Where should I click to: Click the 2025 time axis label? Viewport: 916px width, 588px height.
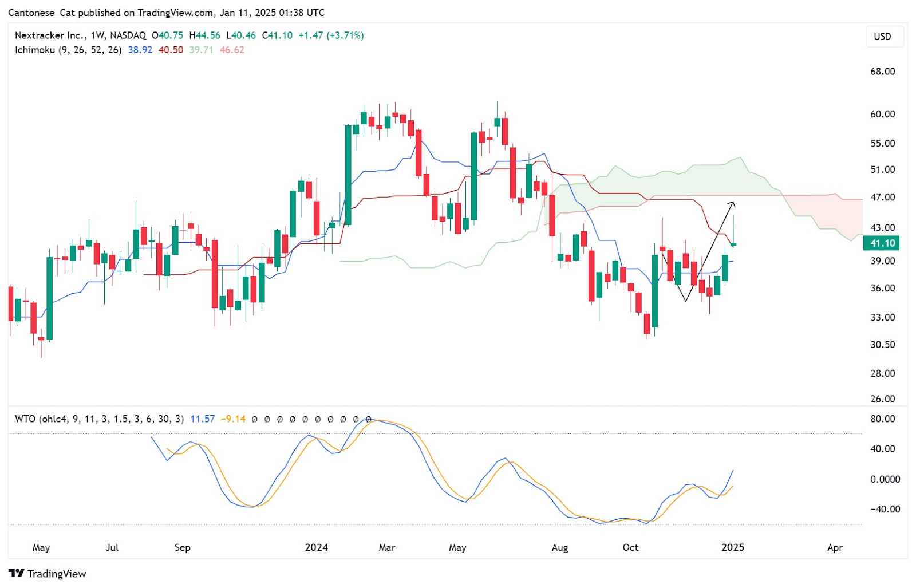point(733,547)
